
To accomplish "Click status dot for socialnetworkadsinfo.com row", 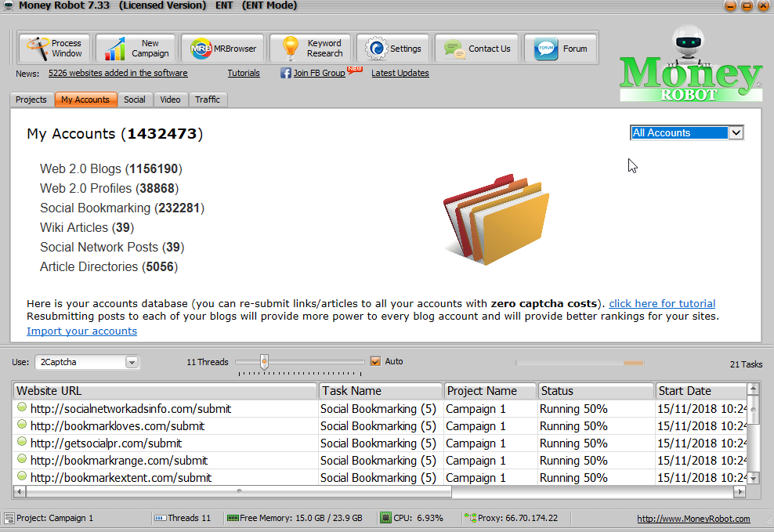I will tap(22, 407).
